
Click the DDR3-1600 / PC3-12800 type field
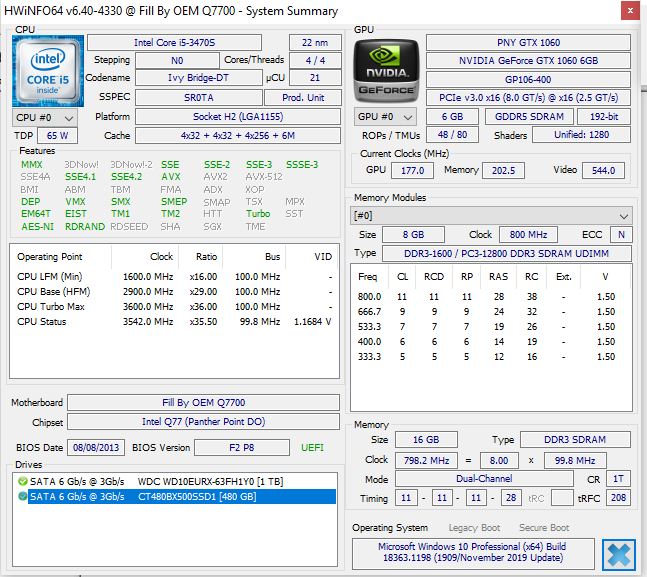(x=506, y=253)
